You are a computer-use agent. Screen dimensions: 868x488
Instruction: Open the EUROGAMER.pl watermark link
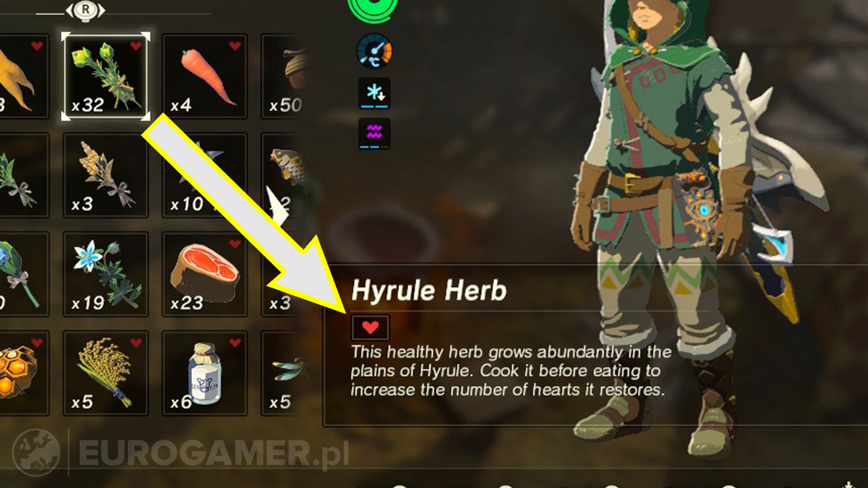tap(181, 453)
